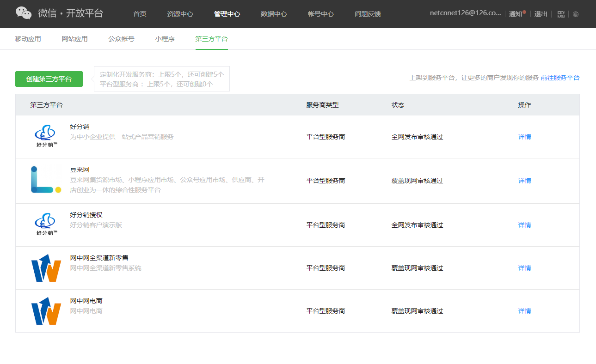Switch to 网站应用 tab
The image size is (596, 364).
(x=74, y=39)
